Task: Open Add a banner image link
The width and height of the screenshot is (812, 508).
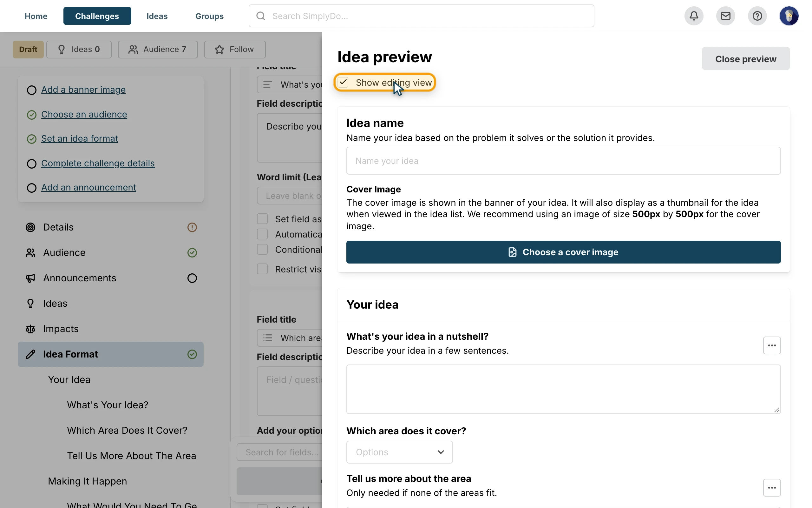Action: coord(83,90)
